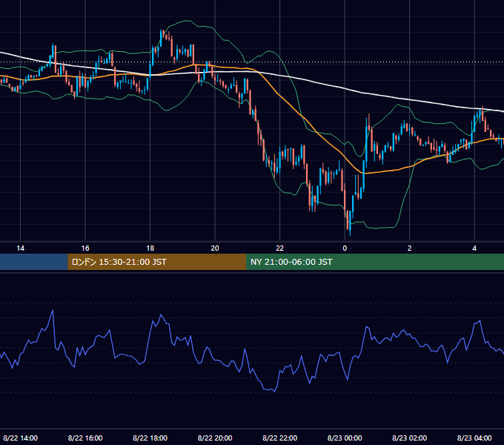Click the 8/23 00:00 date label
Viewport: 504px width, 445px height.
click(x=345, y=438)
